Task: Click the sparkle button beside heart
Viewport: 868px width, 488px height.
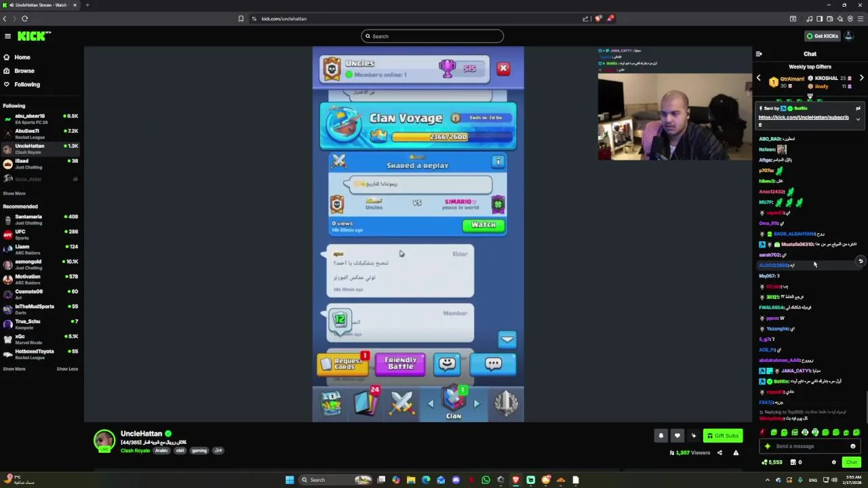Action: click(x=693, y=436)
